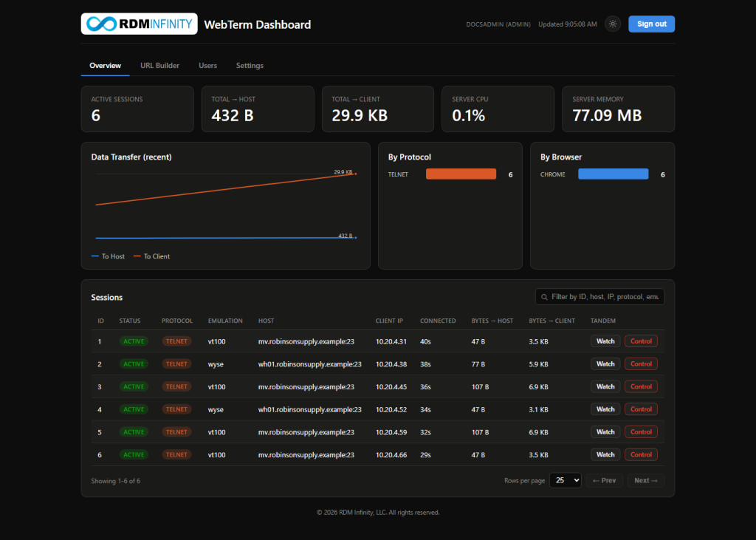Click the CONNECTED column header
This screenshot has height=540, width=756.
tap(438, 321)
